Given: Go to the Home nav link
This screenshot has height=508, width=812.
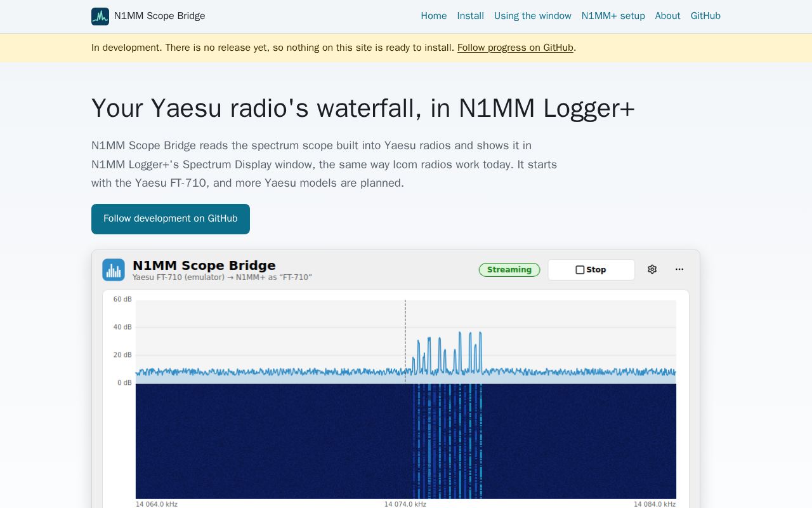Looking at the screenshot, I should 434,16.
